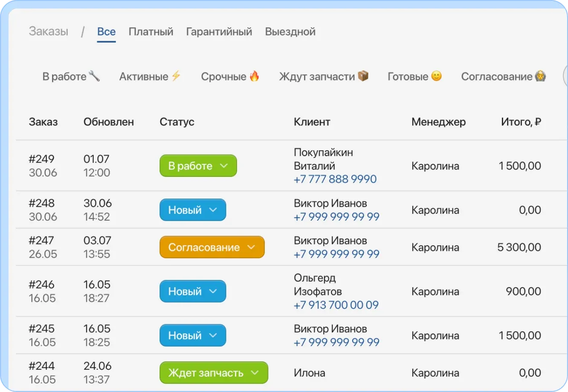The height and width of the screenshot is (392, 568).
Task: Click the lightning icon on "Активные" filter
Action: (x=176, y=76)
